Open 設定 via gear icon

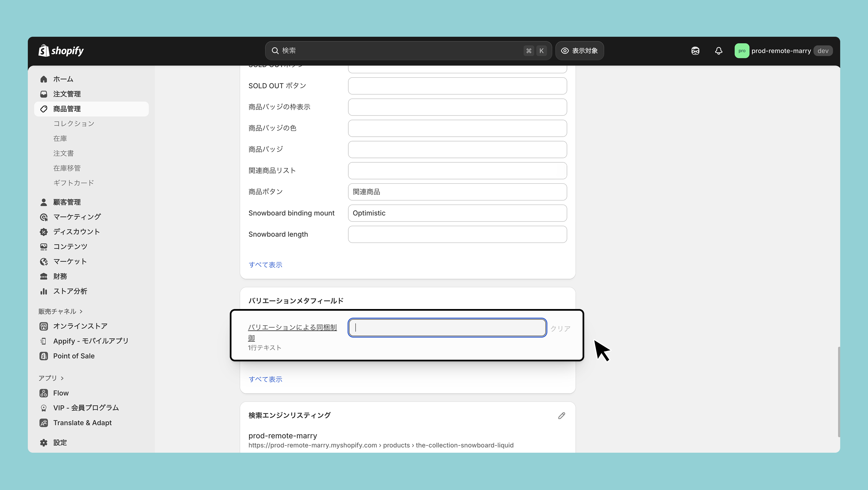[x=44, y=442]
